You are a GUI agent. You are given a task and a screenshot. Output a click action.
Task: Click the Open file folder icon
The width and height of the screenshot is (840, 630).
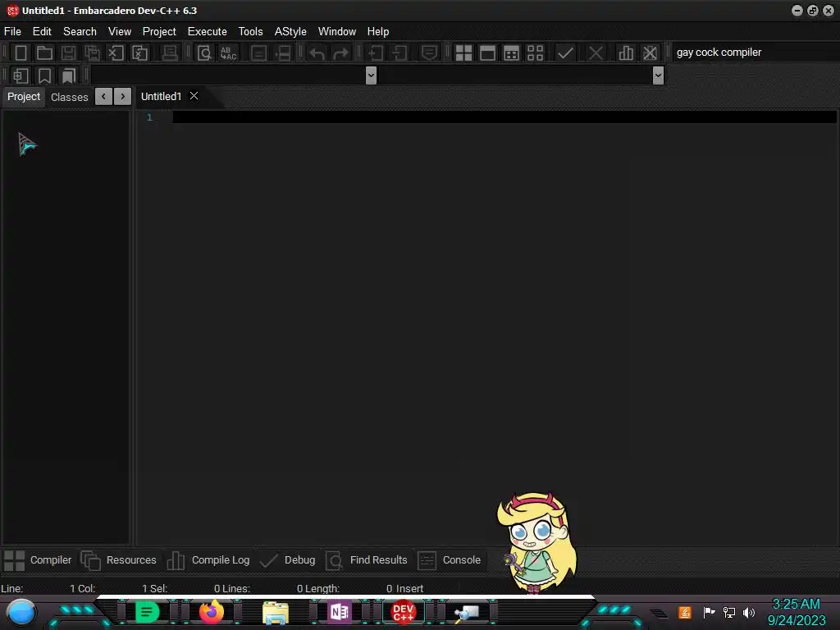point(44,52)
